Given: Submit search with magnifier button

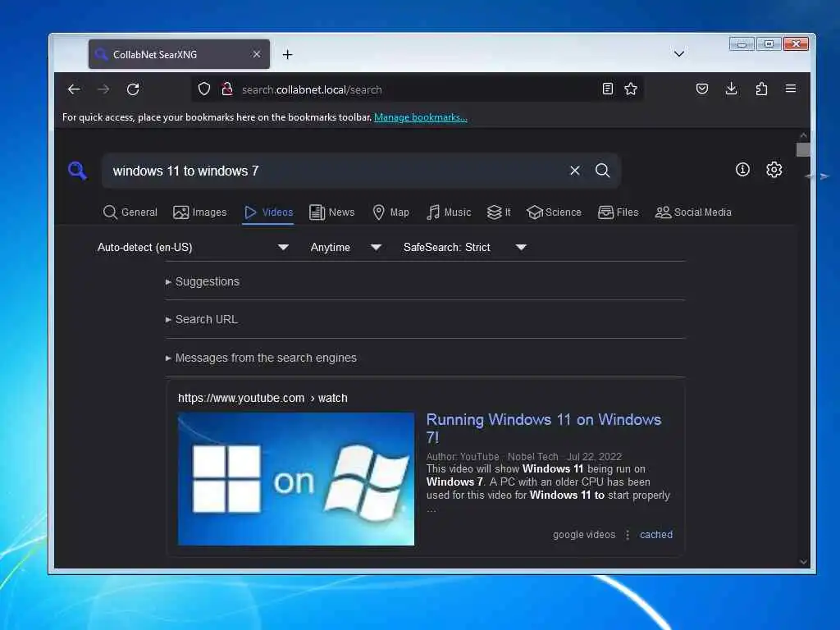Looking at the screenshot, I should tap(603, 171).
